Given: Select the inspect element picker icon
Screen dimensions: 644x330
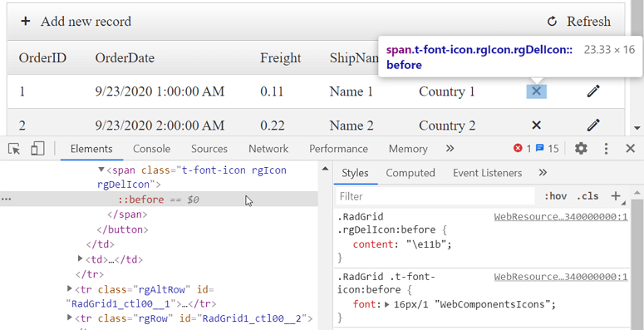Looking at the screenshot, I should click(x=14, y=148).
